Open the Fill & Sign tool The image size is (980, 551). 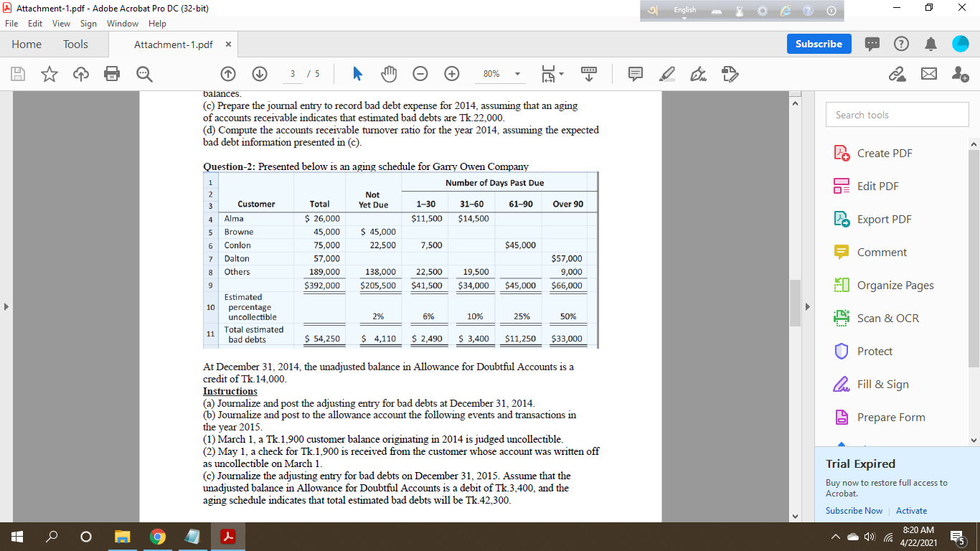click(x=871, y=385)
